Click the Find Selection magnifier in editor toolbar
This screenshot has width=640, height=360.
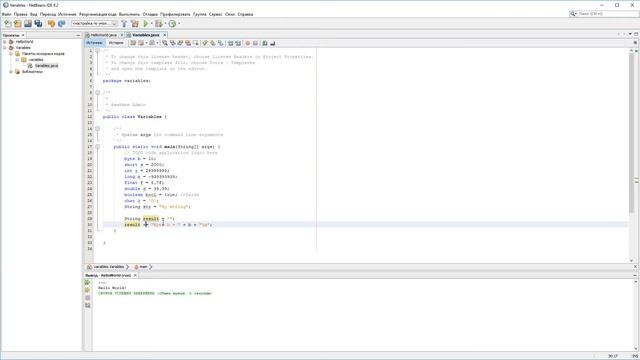164,43
